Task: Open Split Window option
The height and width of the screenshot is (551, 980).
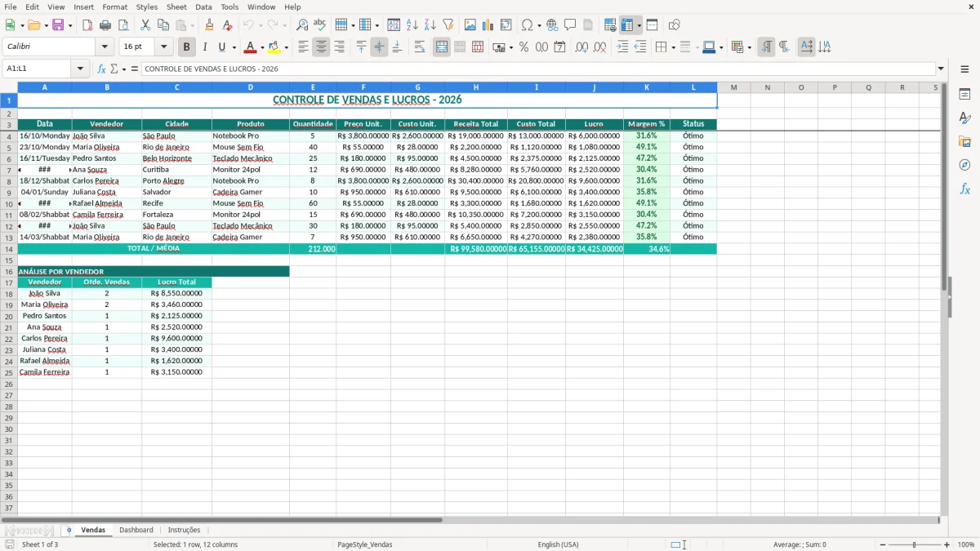Action: tap(652, 25)
